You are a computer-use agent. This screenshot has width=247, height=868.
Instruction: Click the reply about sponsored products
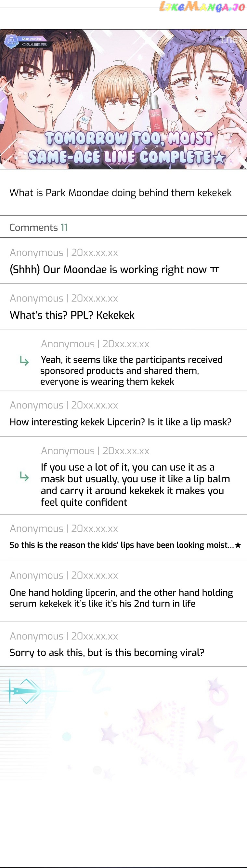131,371
